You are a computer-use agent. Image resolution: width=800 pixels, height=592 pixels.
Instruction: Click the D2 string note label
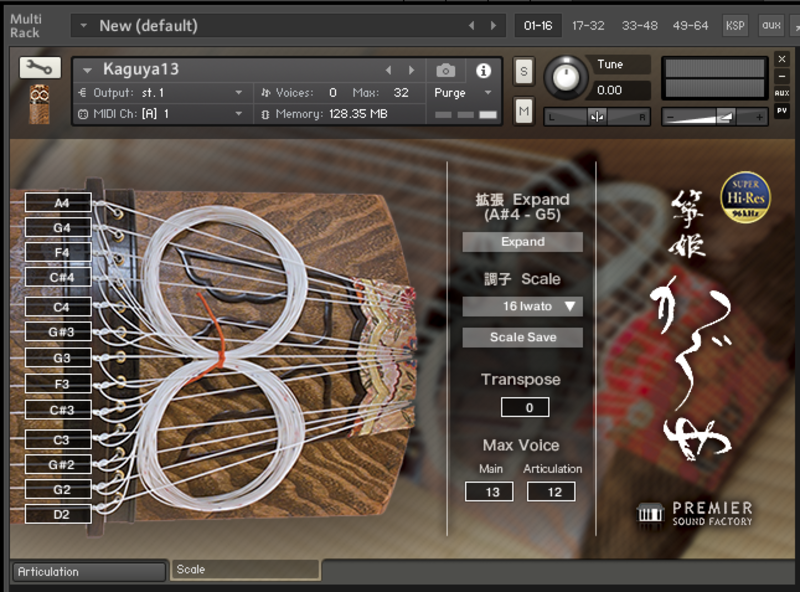tap(58, 514)
